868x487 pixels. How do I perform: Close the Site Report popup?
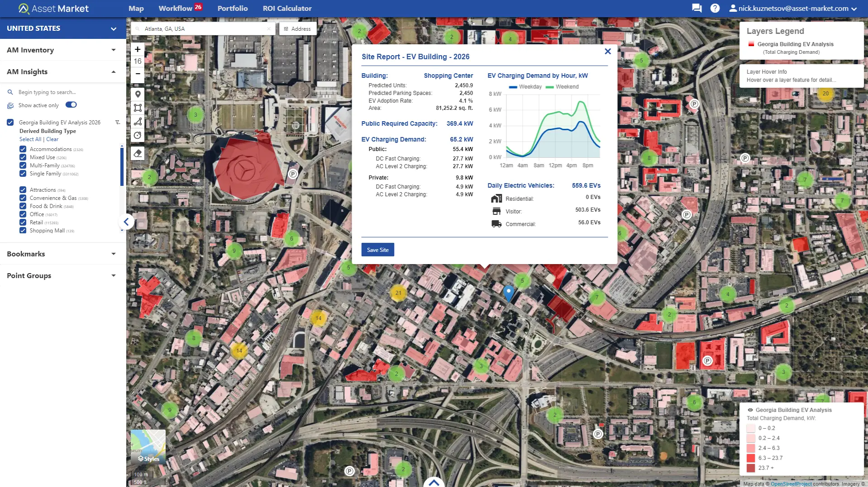tap(608, 52)
